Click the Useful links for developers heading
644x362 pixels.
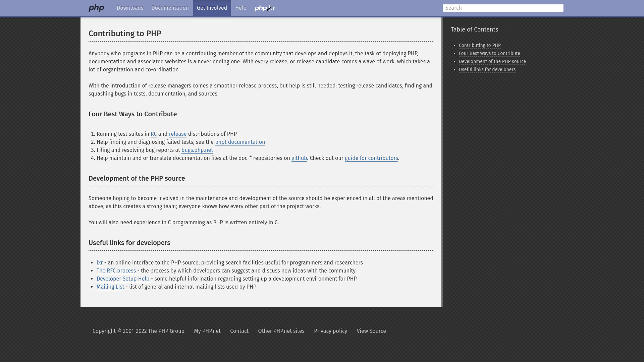pos(129,243)
